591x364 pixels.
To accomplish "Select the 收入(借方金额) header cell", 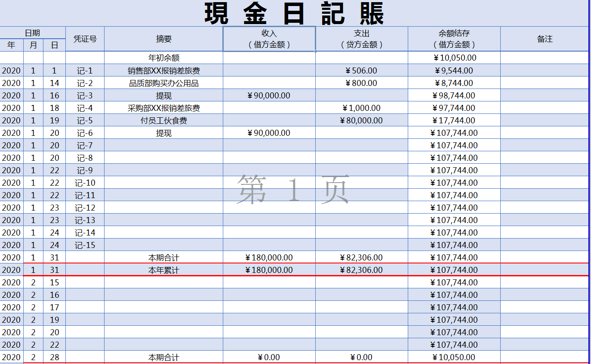I will tap(269, 39).
